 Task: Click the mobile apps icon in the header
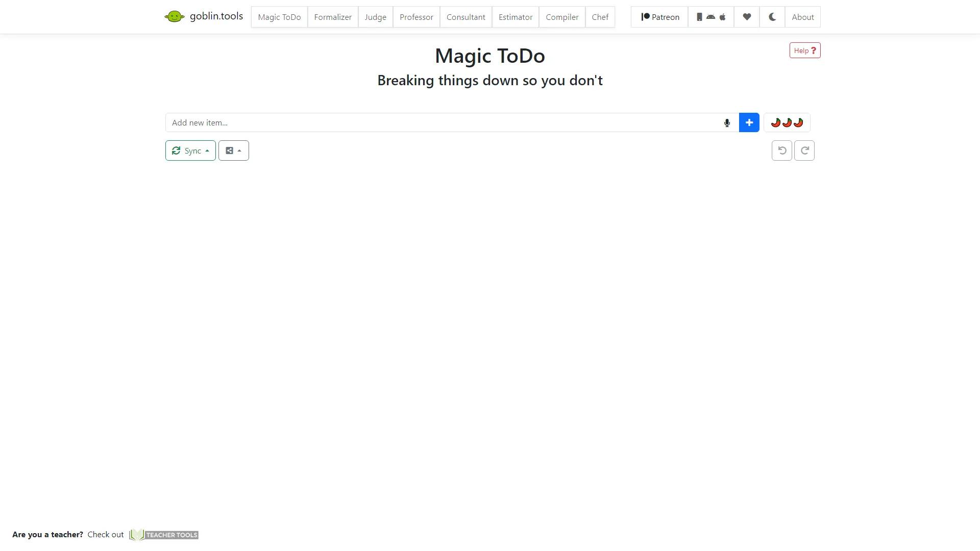[710, 16]
